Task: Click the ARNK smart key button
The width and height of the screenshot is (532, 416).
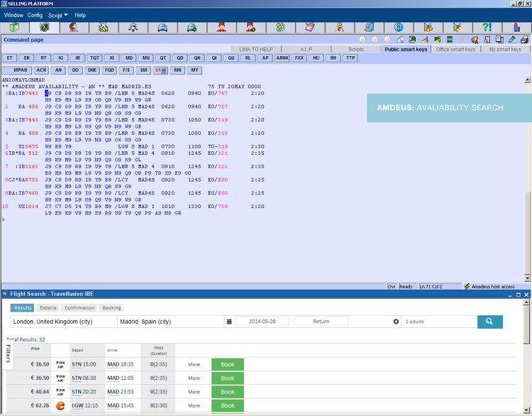Action: [282, 58]
